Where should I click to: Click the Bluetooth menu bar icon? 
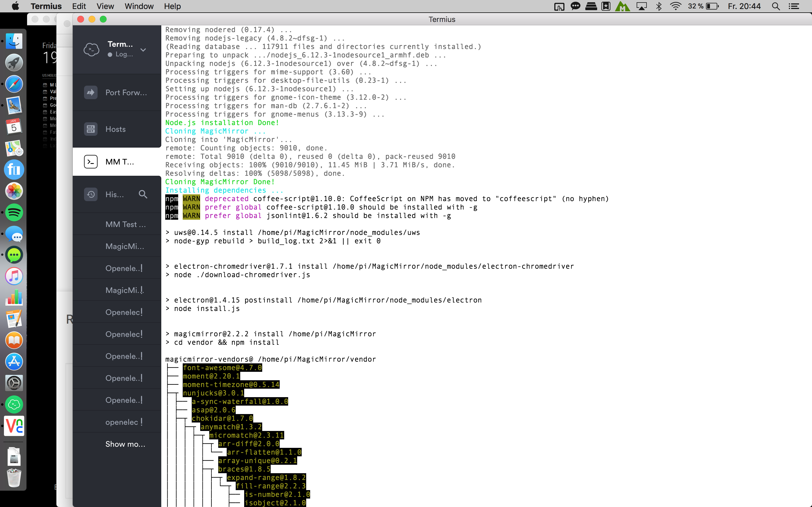(x=659, y=6)
